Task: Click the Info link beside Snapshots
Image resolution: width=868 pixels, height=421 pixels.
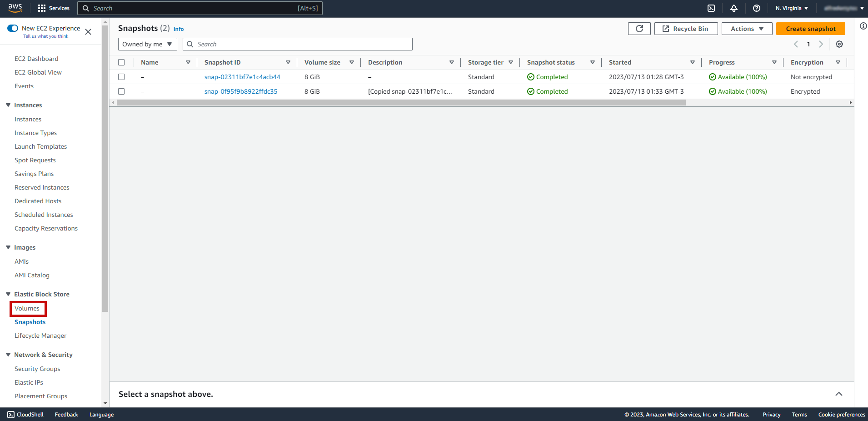Action: pos(179,29)
